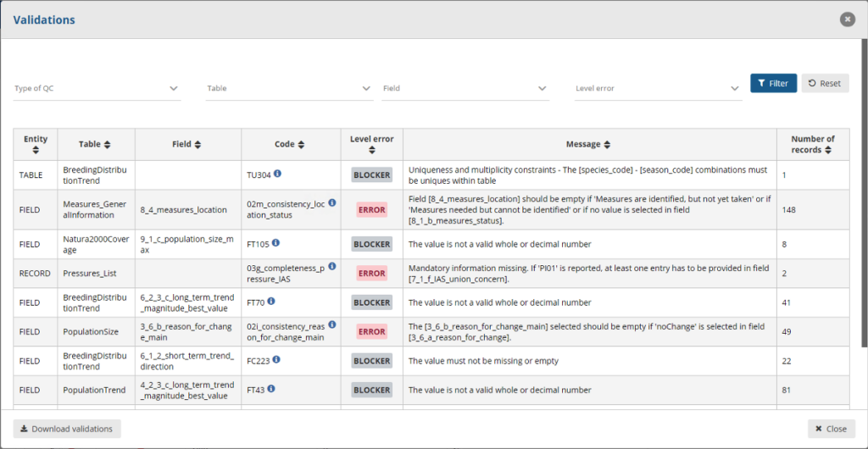The width and height of the screenshot is (868, 449).
Task: Expand the Level error dropdown
Action: pos(657,88)
